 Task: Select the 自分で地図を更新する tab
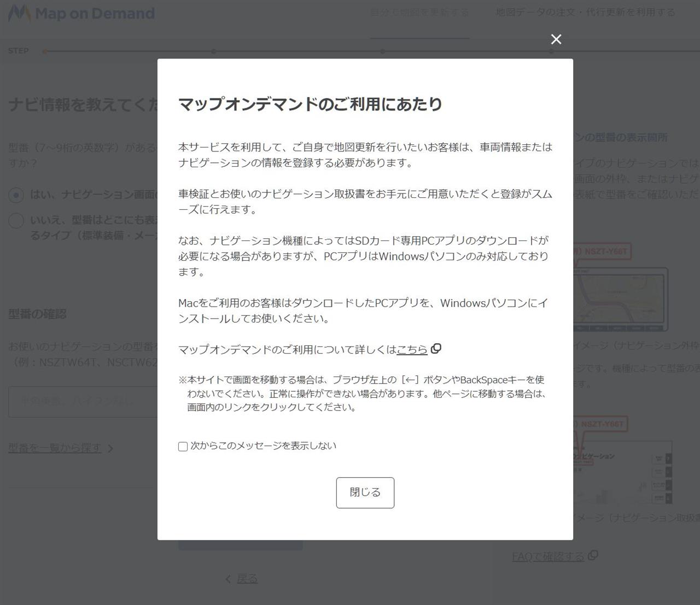pos(419,12)
